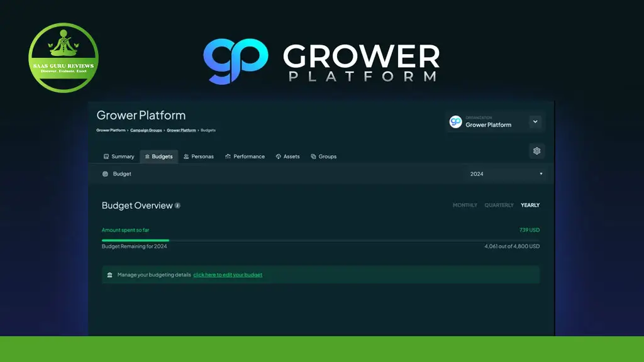Click the Budget Overview info icon
The image size is (644, 362).
tap(177, 206)
